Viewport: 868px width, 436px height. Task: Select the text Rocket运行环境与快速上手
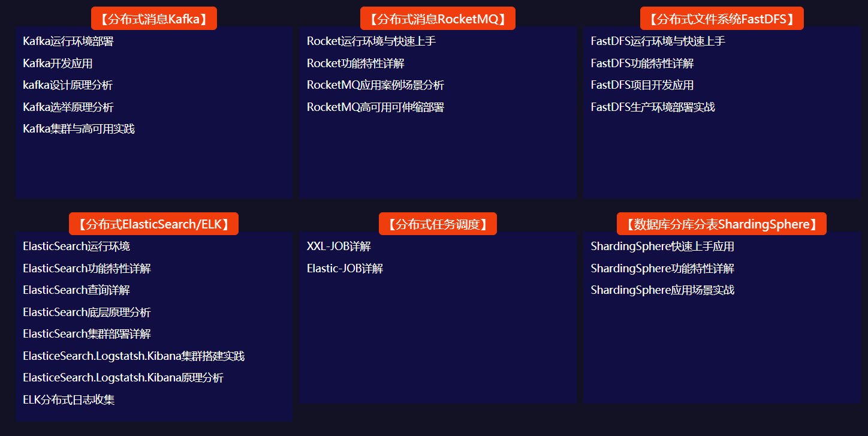click(371, 41)
